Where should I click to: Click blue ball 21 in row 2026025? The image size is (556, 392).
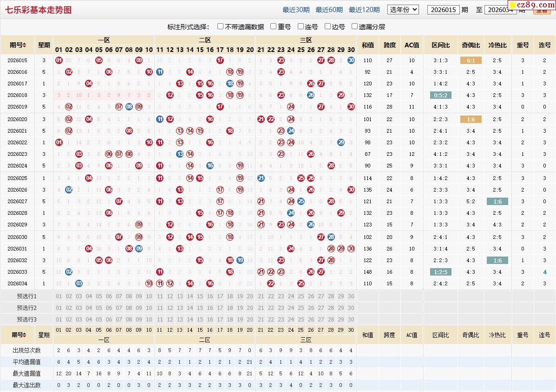pos(261,178)
